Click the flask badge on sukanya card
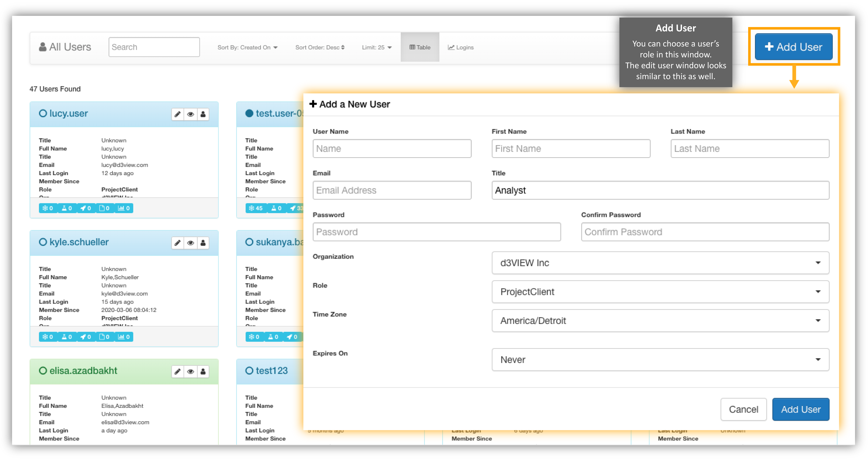This screenshot has width=868, height=460. pyautogui.click(x=273, y=337)
